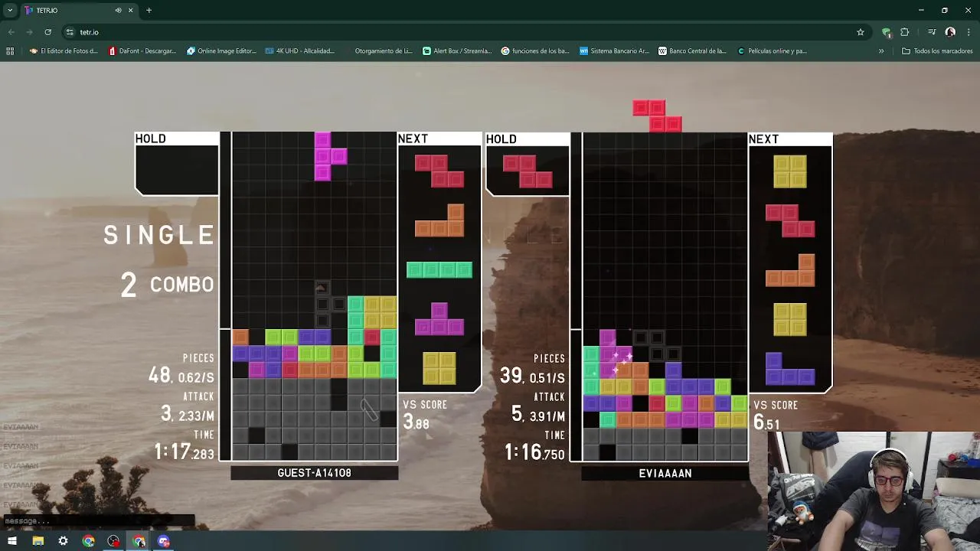
Task: Bookmark this page with the star icon
Action: (861, 32)
